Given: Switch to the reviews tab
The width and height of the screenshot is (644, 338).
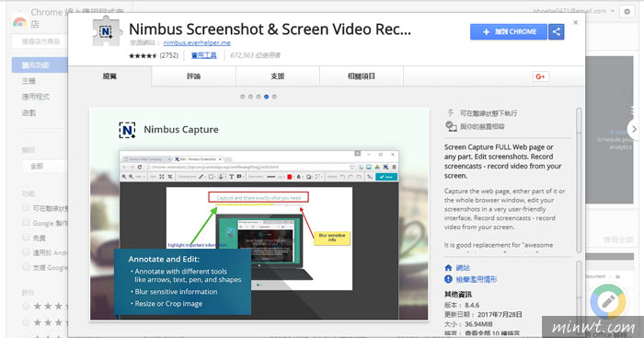Looking at the screenshot, I should [x=193, y=76].
